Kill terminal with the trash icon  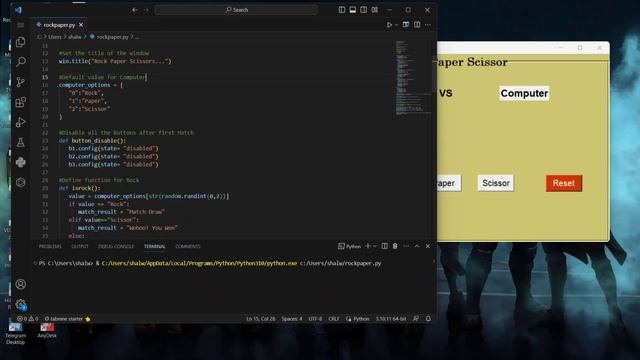(x=395, y=246)
